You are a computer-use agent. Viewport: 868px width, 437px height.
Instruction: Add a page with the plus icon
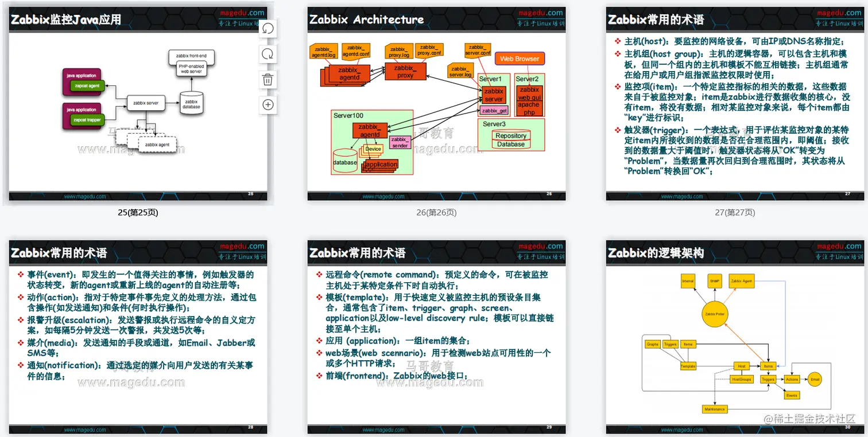268,104
